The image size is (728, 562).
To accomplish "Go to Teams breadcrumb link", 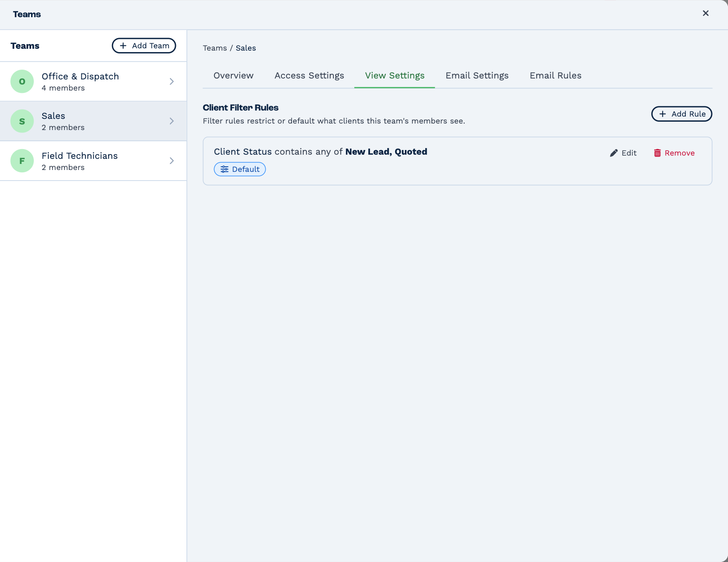I will 215,48.
